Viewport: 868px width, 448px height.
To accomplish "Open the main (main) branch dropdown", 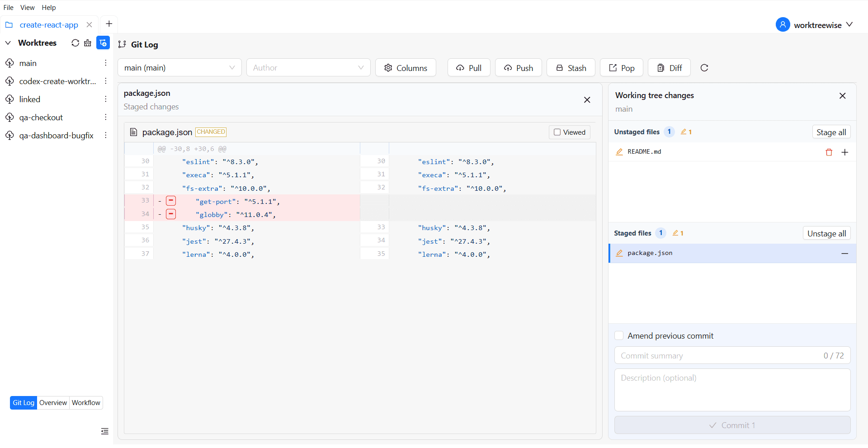I will click(x=179, y=68).
